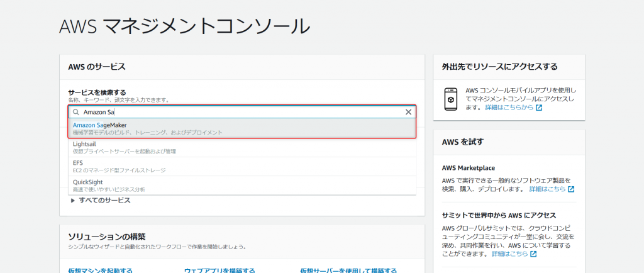Choose QuickSight suggestion in the dropdown
Image resolution: width=644 pixels, height=273 pixels.
tap(242, 185)
